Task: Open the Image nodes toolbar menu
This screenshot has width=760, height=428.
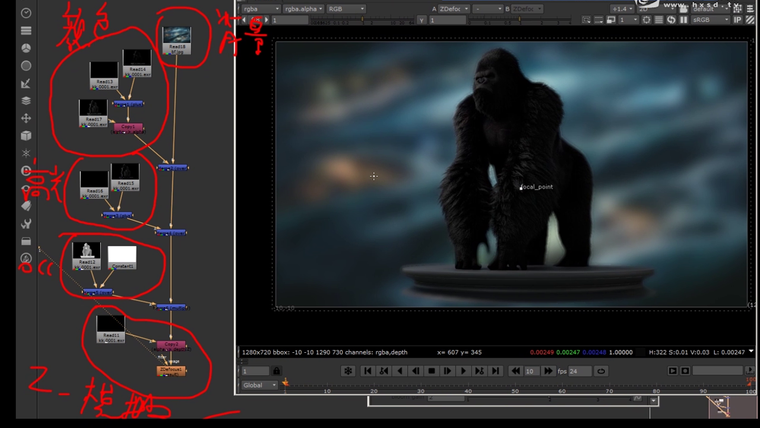Action: click(x=26, y=13)
